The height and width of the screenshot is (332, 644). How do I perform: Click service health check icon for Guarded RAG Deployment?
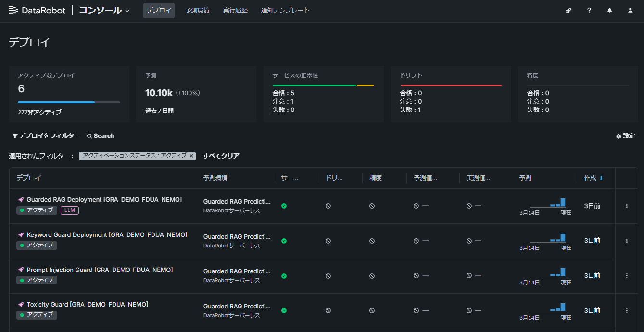pos(284,206)
